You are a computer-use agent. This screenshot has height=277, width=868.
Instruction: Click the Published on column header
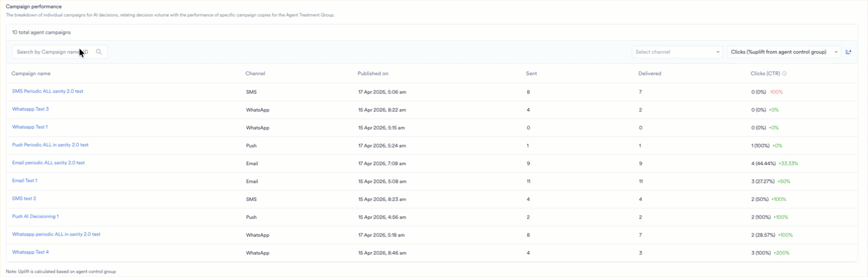click(x=373, y=73)
